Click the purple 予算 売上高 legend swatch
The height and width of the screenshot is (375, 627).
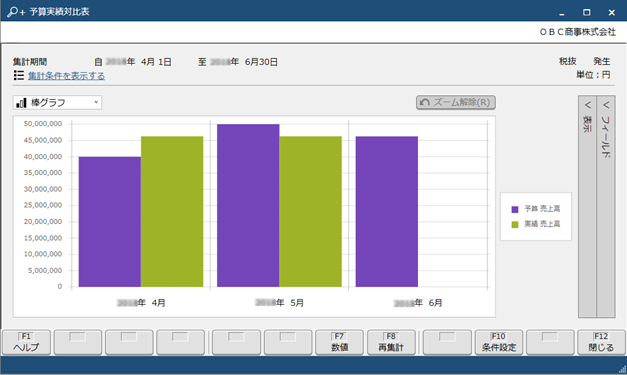click(x=515, y=209)
